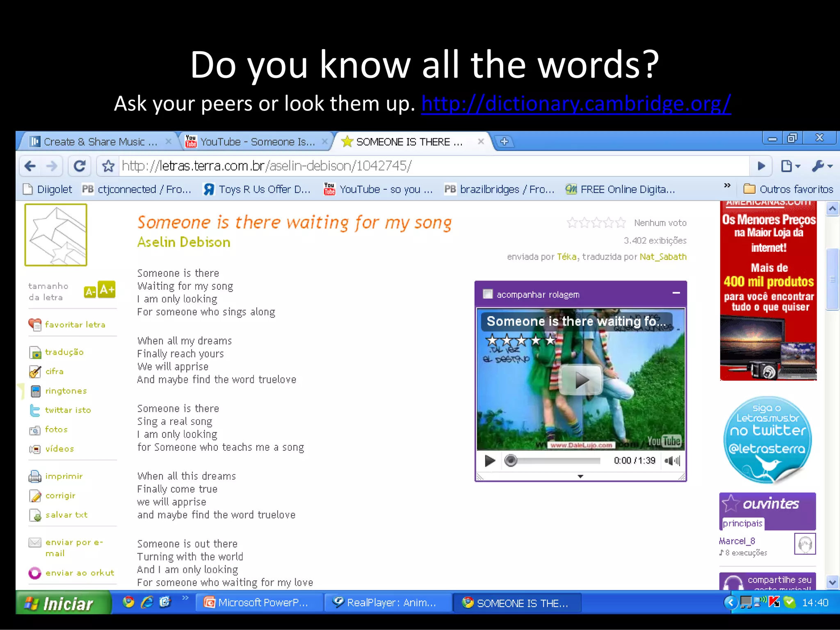Decrease lyric font size with A-
840x630 pixels.
pos(90,292)
